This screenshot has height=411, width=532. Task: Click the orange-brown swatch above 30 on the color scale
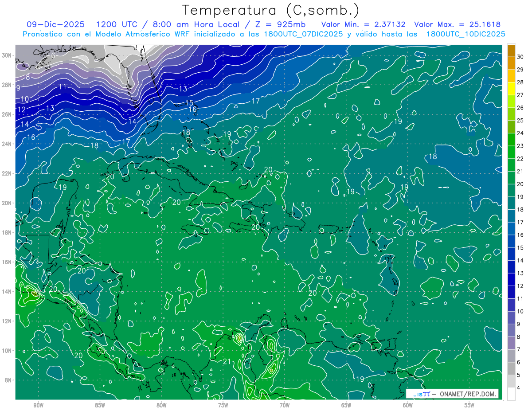(x=511, y=50)
